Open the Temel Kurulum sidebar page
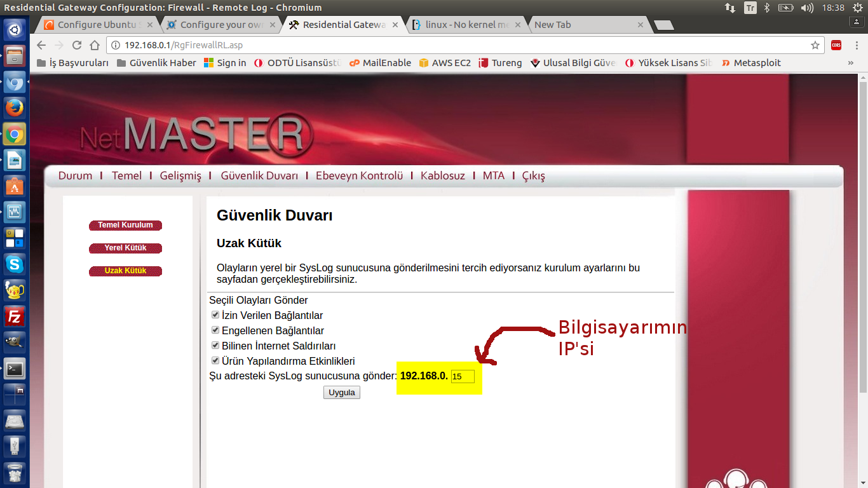Image resolution: width=868 pixels, height=488 pixels. [125, 225]
